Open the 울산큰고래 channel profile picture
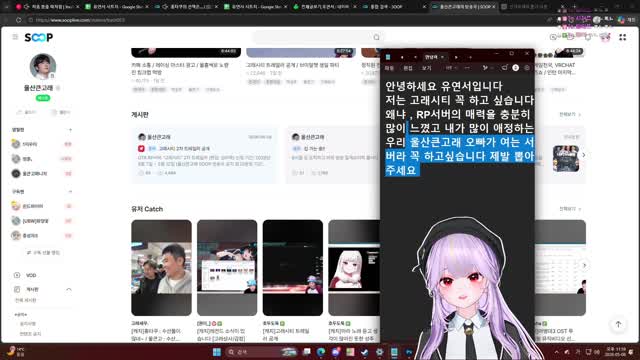Viewport: 640px width, 360px height. (43, 66)
